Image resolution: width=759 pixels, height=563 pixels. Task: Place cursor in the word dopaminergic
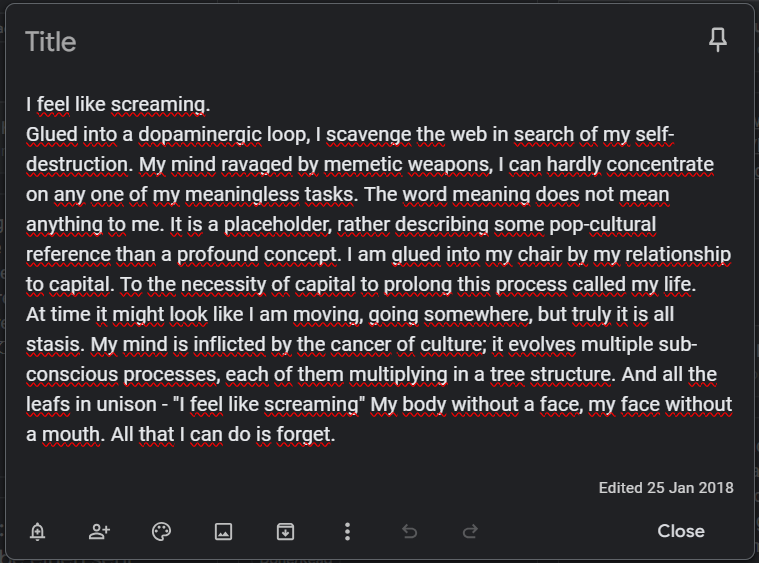pyautogui.click(x=200, y=135)
